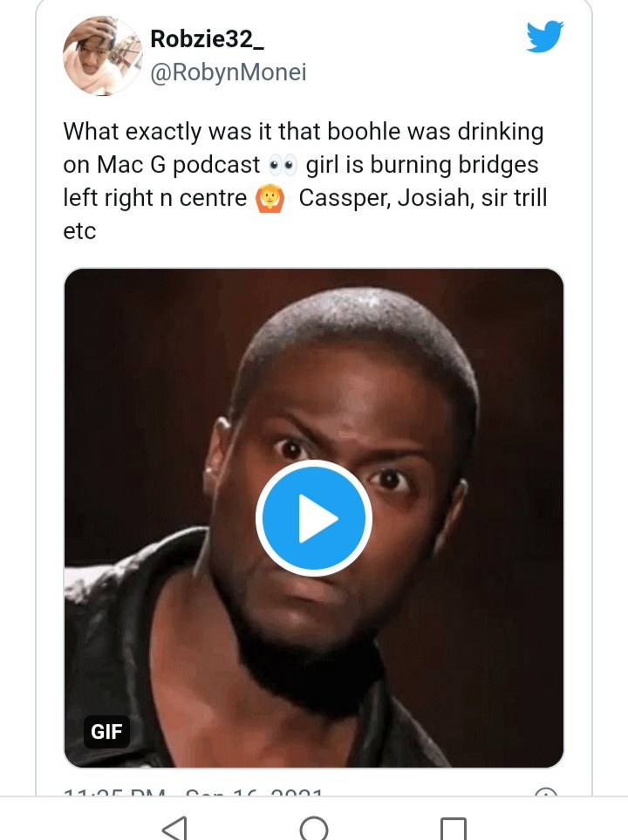
Task: Select 'Mac G podcast' text
Action: tap(179, 165)
